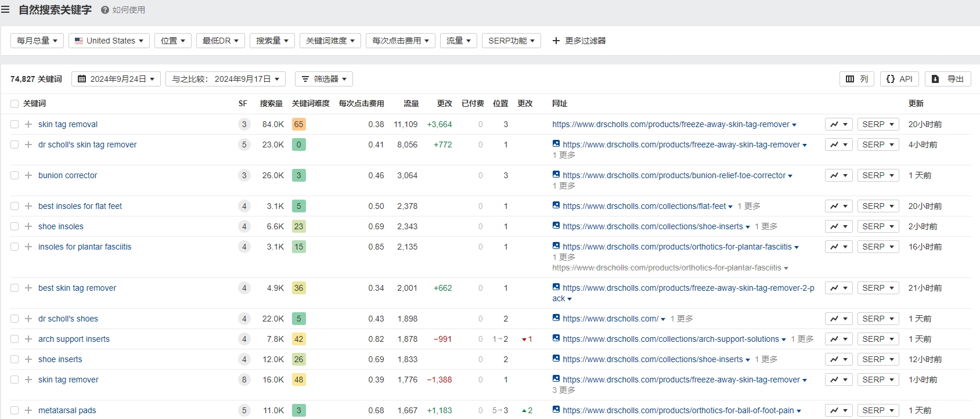Image resolution: width=980 pixels, height=419 pixels.
Task: Open keyword link insoles for plantar fasciitis
Action: pyautogui.click(x=85, y=247)
